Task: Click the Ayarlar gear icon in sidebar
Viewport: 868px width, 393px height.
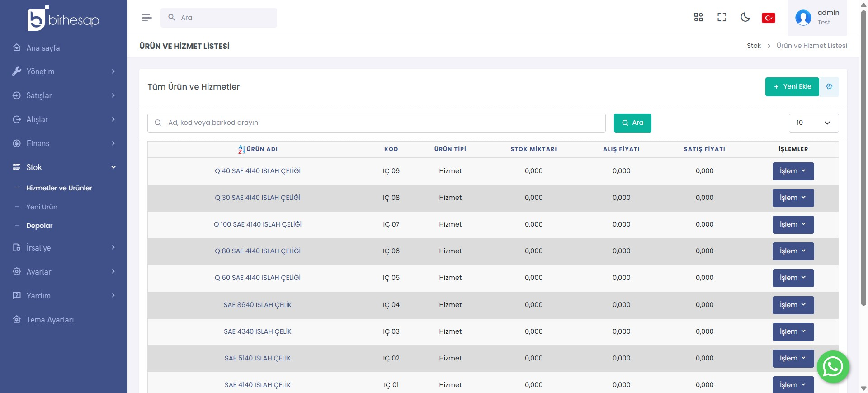Action: pyautogui.click(x=17, y=271)
